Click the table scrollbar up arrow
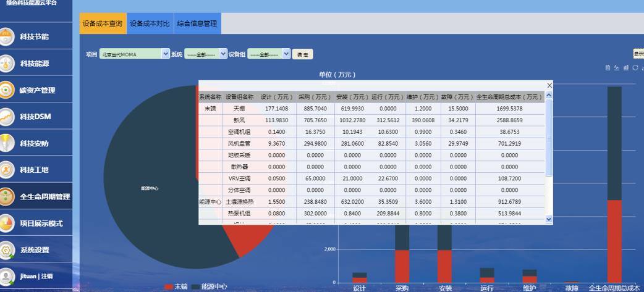The height and width of the screenshot is (292, 644). pos(549,95)
